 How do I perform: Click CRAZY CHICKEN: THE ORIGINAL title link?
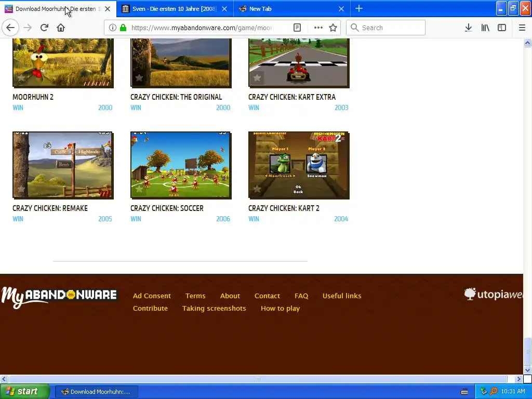click(x=176, y=97)
